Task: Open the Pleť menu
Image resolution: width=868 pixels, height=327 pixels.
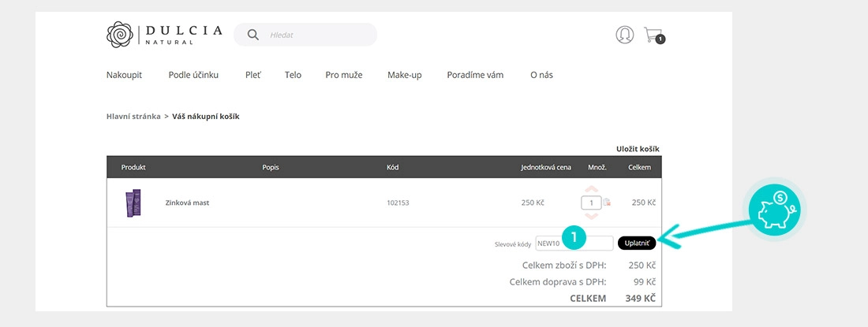Action: click(x=253, y=75)
